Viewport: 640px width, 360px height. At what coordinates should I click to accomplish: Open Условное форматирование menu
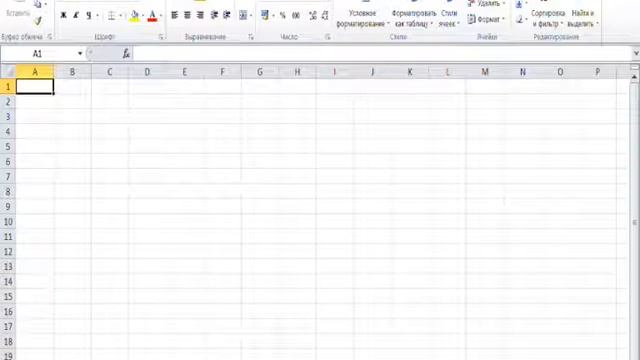[362, 18]
